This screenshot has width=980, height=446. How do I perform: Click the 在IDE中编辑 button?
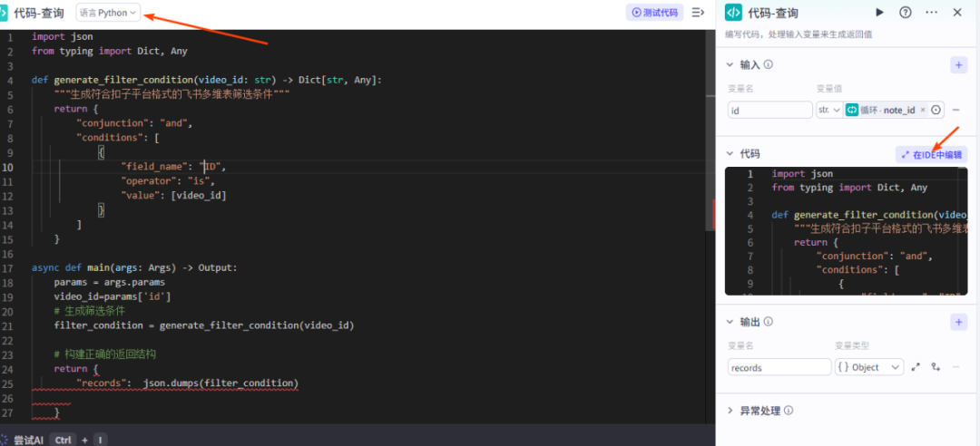tap(931, 155)
